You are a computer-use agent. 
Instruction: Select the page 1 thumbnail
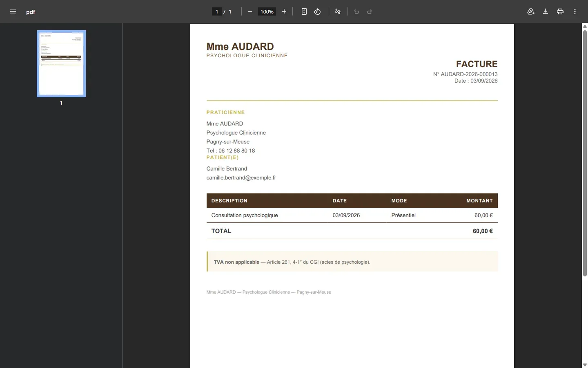[x=61, y=64]
